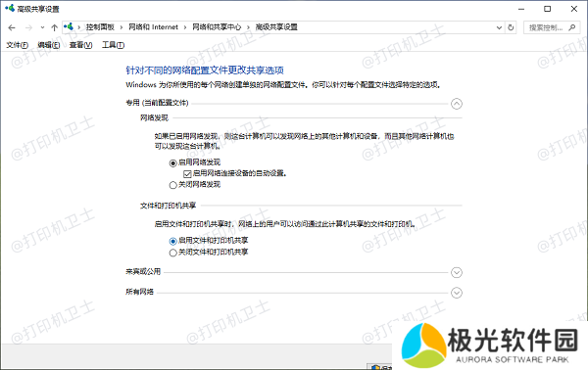The height and width of the screenshot is (370, 588).
Task: Click the forward navigation arrow
Action: (28, 27)
